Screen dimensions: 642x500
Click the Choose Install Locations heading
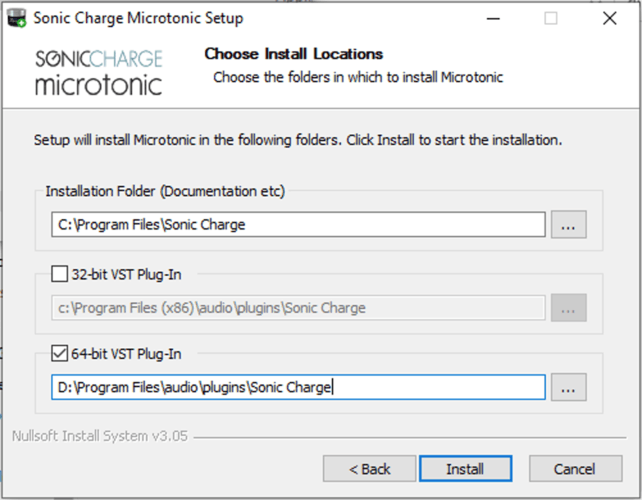coord(294,54)
